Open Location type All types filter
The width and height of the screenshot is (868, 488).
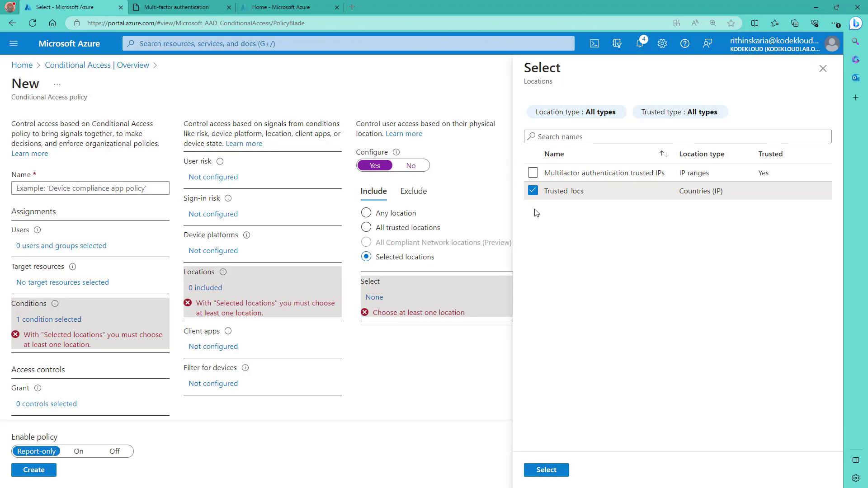coord(576,112)
